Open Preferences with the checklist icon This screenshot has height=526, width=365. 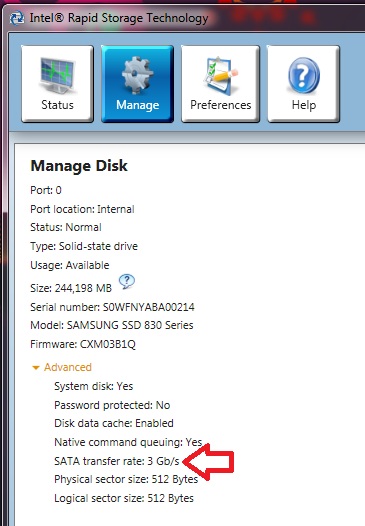click(220, 84)
